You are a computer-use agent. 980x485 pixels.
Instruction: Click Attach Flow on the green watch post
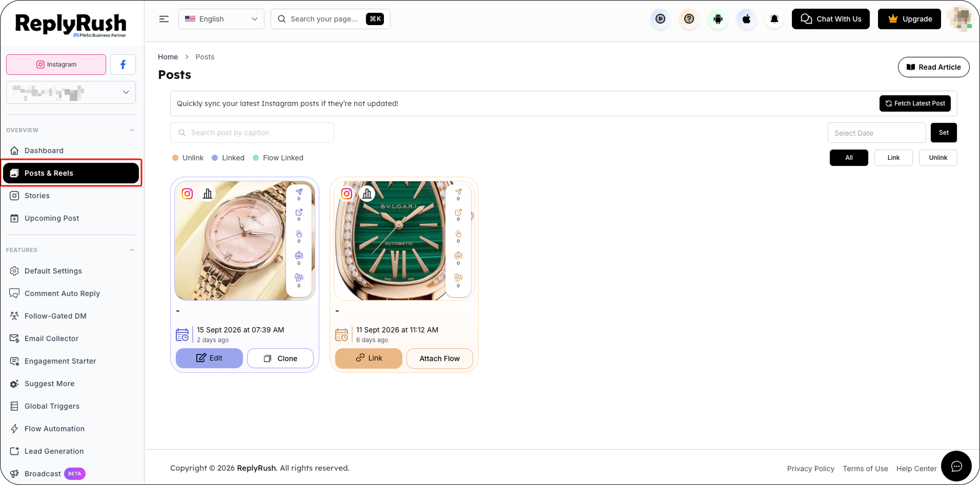440,359
